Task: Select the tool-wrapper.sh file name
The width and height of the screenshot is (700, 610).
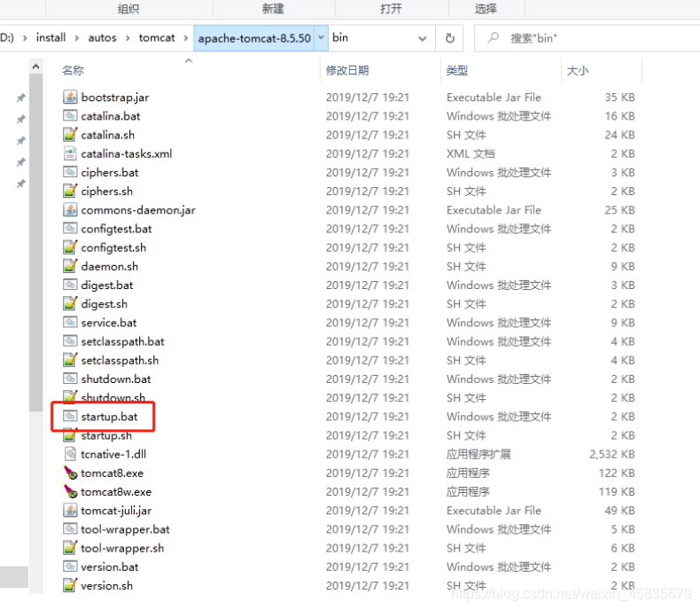Action: [x=122, y=548]
